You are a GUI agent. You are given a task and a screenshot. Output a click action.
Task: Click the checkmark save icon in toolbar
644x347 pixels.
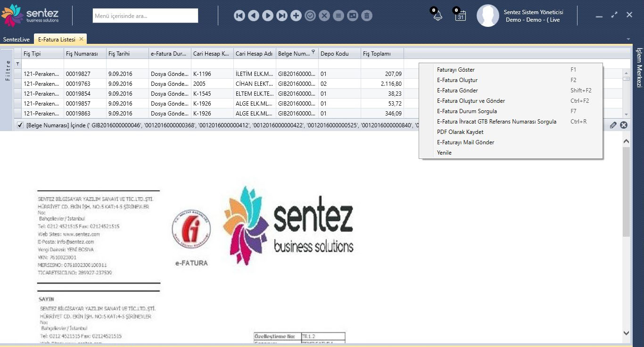(310, 16)
